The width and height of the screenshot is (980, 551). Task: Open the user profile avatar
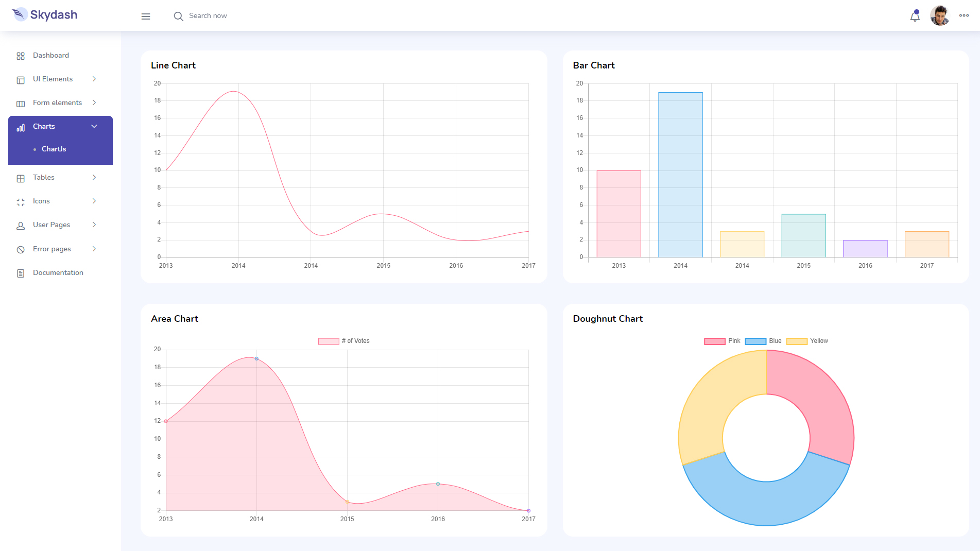pyautogui.click(x=939, y=15)
